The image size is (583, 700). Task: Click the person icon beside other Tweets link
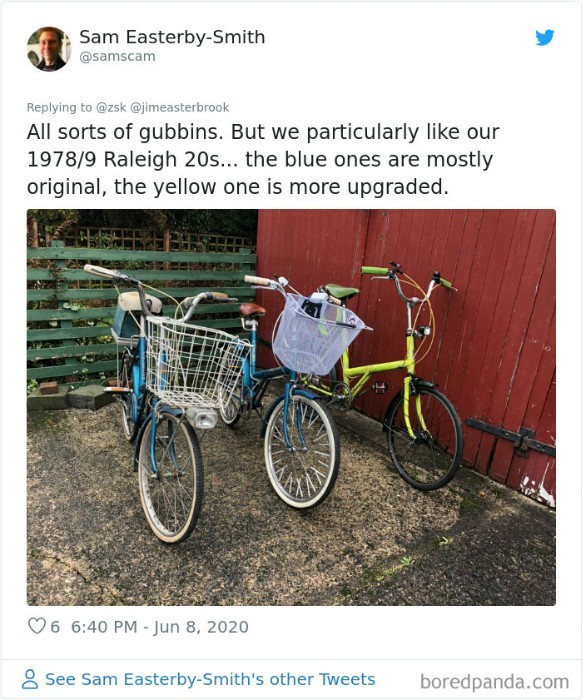click(x=30, y=679)
